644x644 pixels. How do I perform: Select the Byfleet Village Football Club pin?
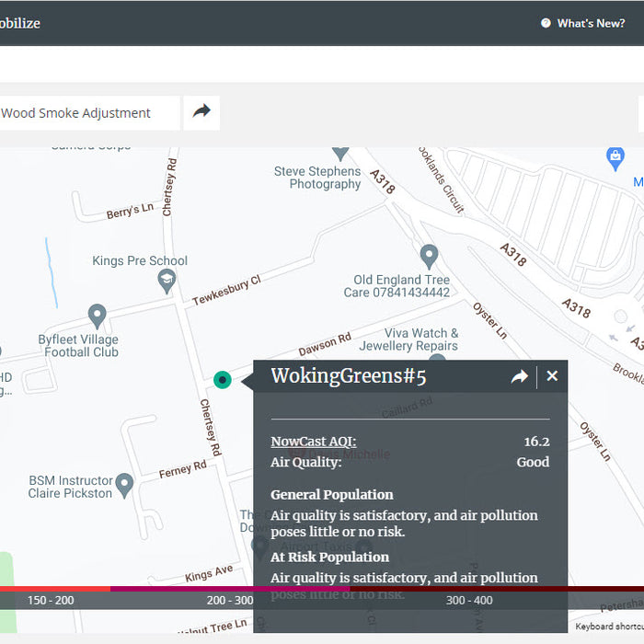(x=98, y=316)
